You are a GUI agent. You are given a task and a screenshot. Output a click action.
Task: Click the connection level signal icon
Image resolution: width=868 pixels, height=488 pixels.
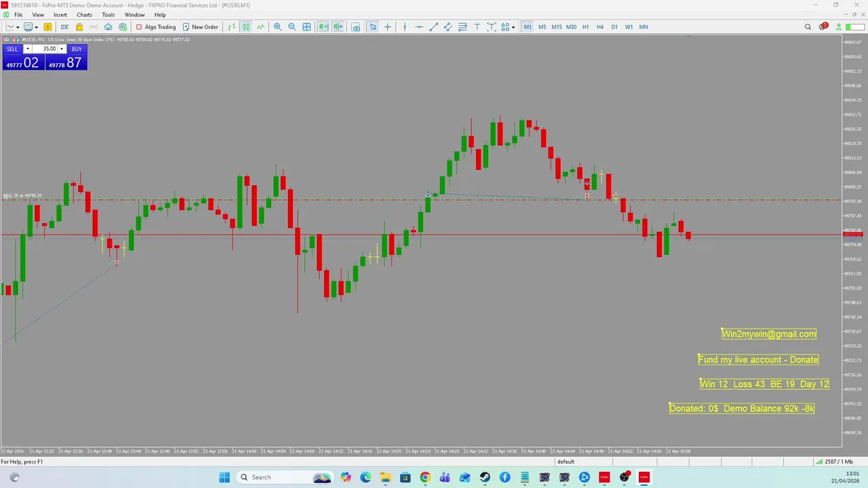[838, 27]
